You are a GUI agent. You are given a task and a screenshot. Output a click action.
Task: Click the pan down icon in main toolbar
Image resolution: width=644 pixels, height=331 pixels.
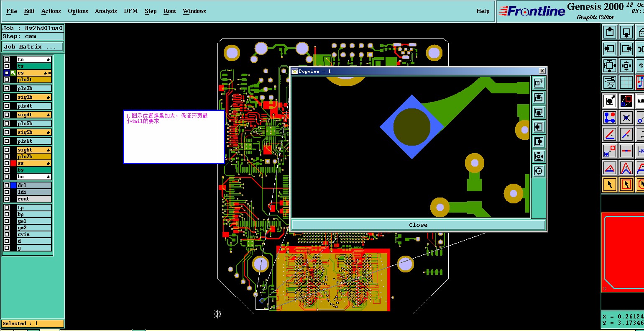coord(626,32)
